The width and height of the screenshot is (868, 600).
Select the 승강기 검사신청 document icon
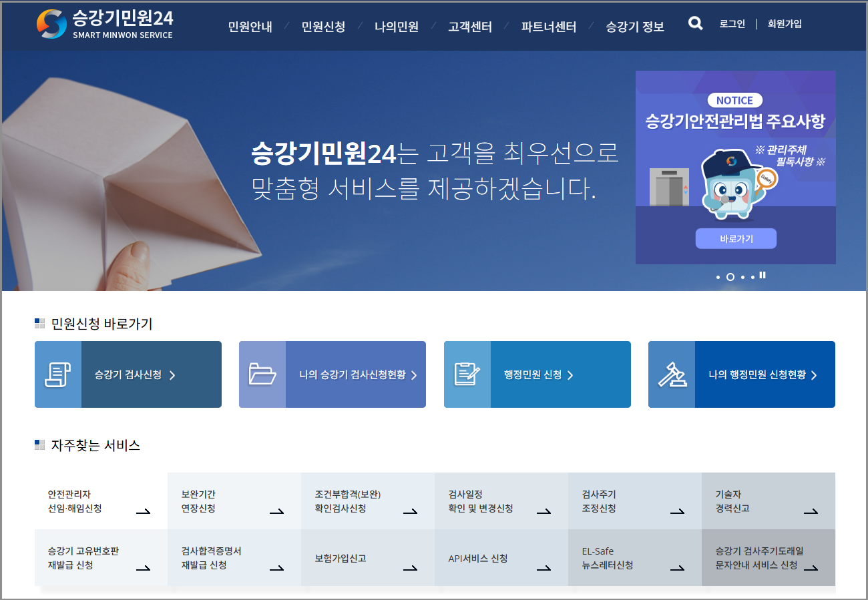click(x=57, y=374)
